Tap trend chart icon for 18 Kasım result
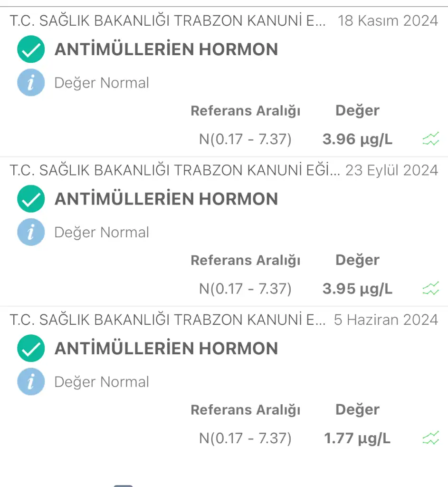The height and width of the screenshot is (487, 448). click(430, 139)
